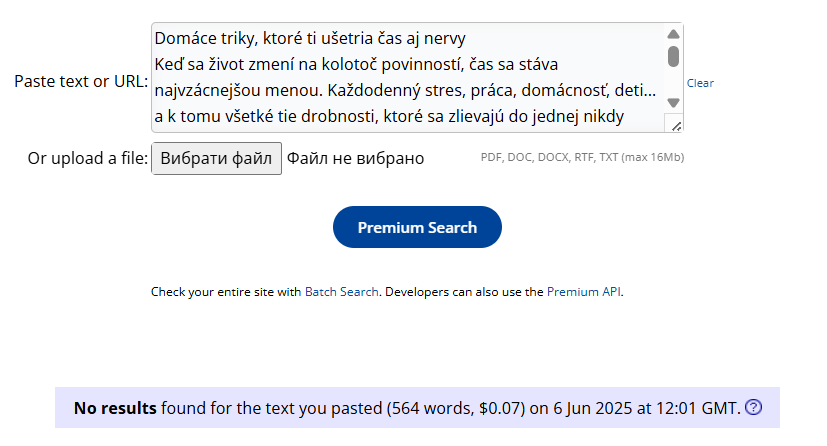Click the Or upload a file label

[88, 158]
